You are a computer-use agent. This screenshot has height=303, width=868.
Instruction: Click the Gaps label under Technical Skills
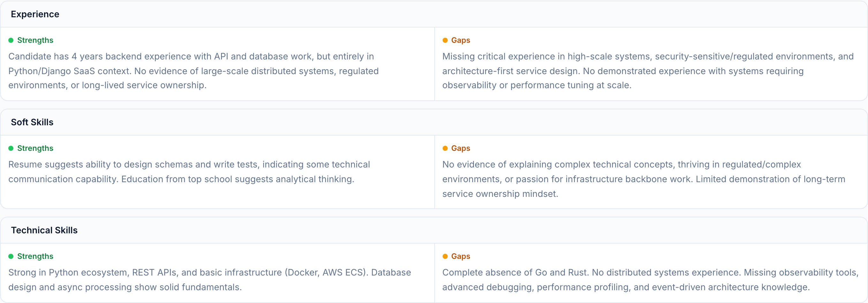(x=460, y=256)
